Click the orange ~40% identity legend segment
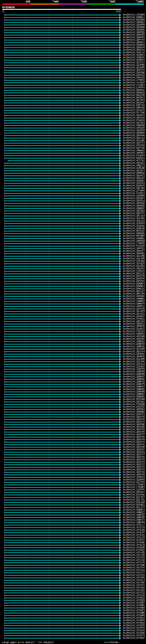Image resolution: width=146 pixels, height=644 pixels. coord(45,4)
